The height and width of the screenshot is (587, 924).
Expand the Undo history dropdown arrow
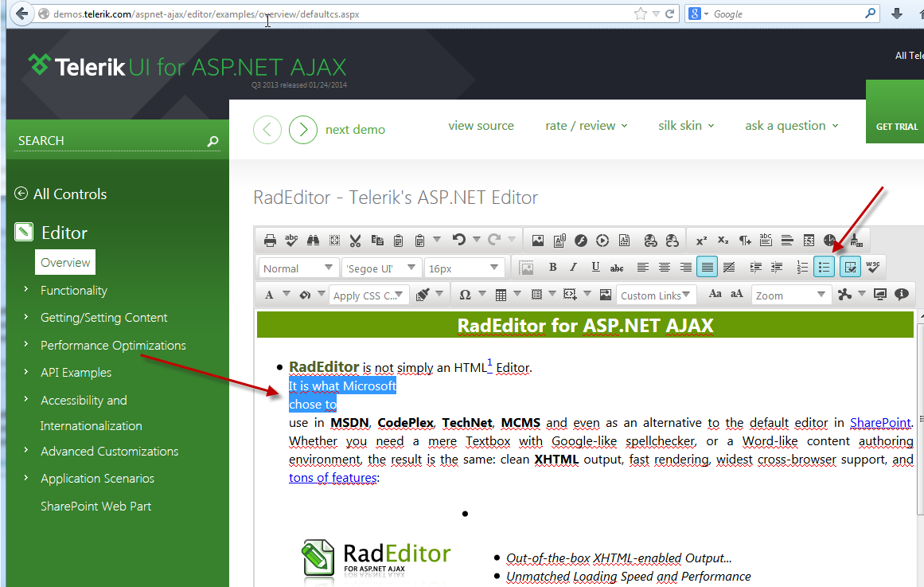pos(477,240)
